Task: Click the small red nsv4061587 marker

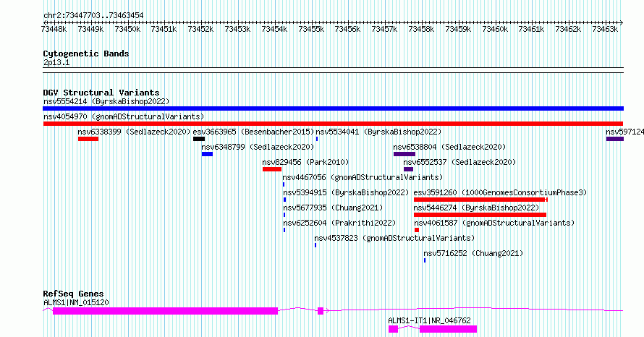Action: pyautogui.click(x=417, y=230)
